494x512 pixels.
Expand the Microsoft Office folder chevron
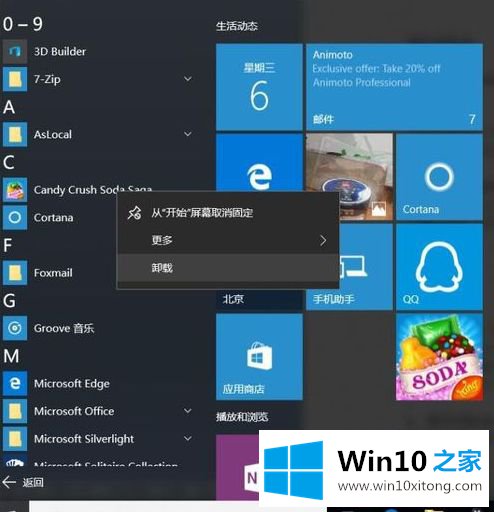point(188,411)
